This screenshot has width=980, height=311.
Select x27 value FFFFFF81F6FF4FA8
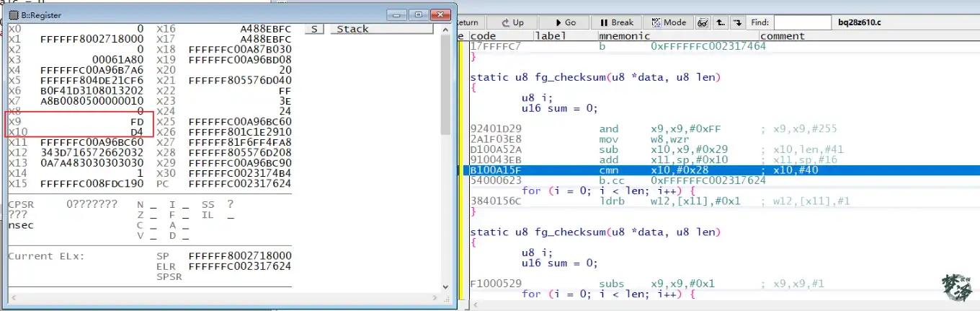pos(240,142)
